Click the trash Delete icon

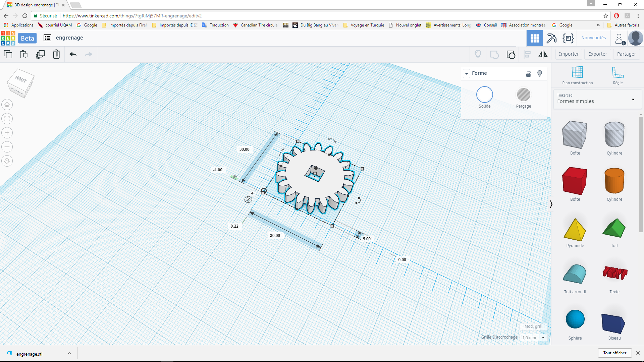tap(56, 54)
